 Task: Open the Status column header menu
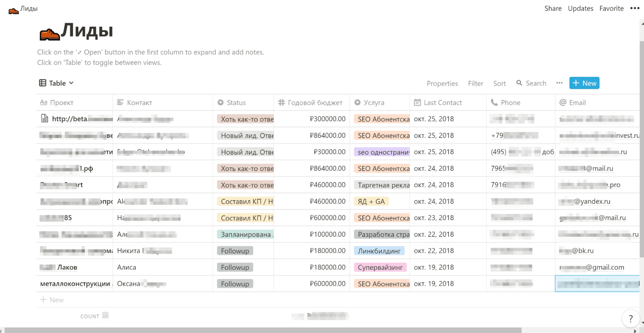tap(236, 102)
